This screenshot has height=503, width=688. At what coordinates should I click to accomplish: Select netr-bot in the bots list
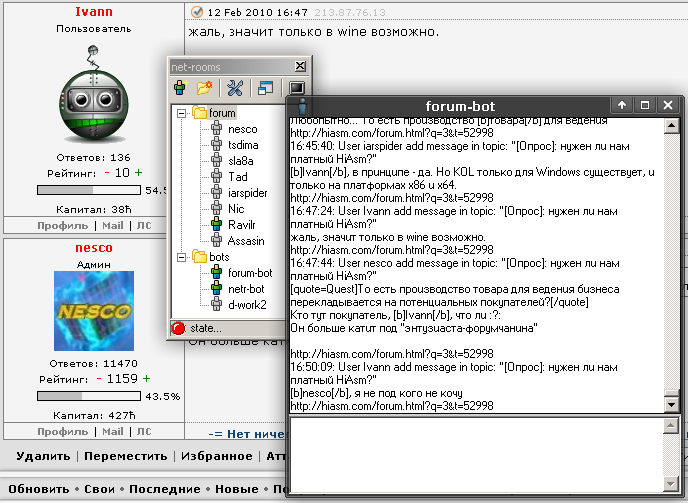tap(244, 288)
